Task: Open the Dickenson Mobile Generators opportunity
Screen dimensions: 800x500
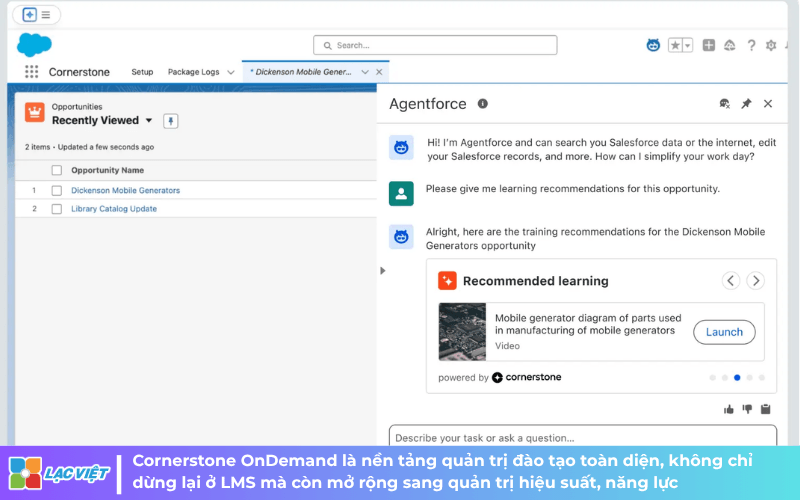Action: (x=126, y=190)
